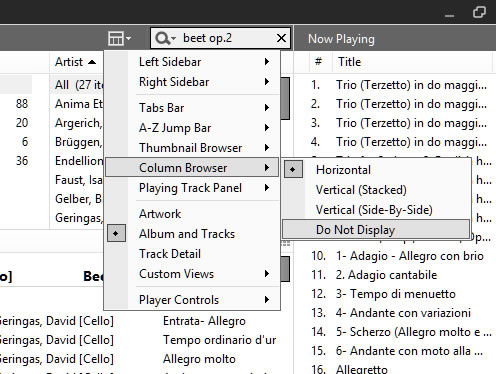Click the # column header in Now Playing
Screen dimensions: 496x374
tap(319, 62)
